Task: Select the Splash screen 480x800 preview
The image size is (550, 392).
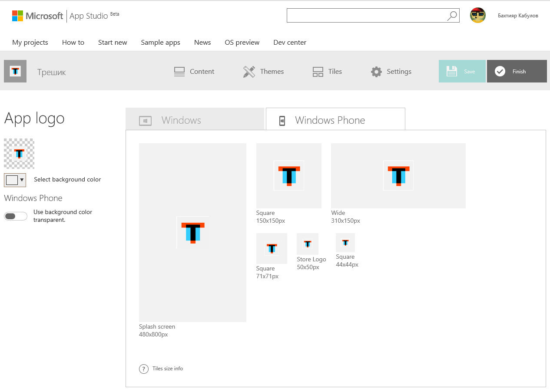Action: (x=192, y=233)
